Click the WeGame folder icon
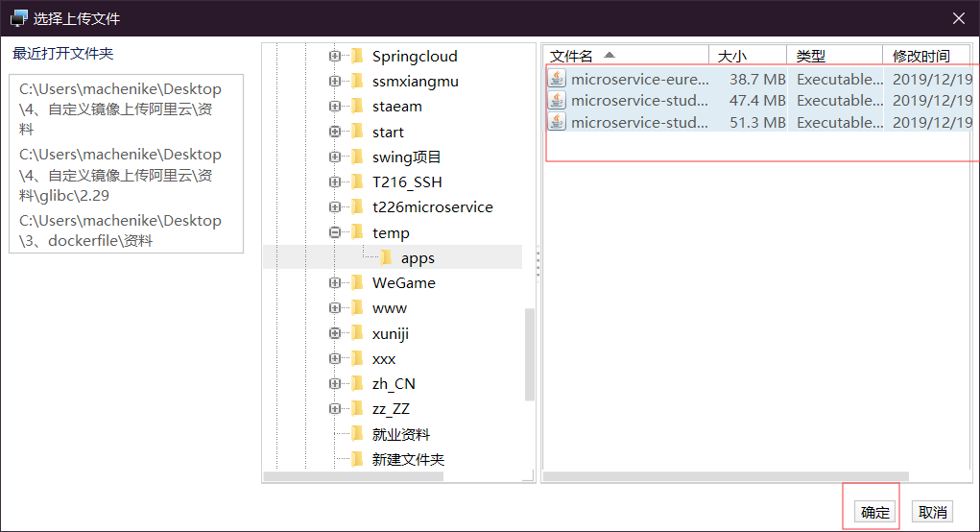The width and height of the screenshot is (980, 532). (357, 282)
